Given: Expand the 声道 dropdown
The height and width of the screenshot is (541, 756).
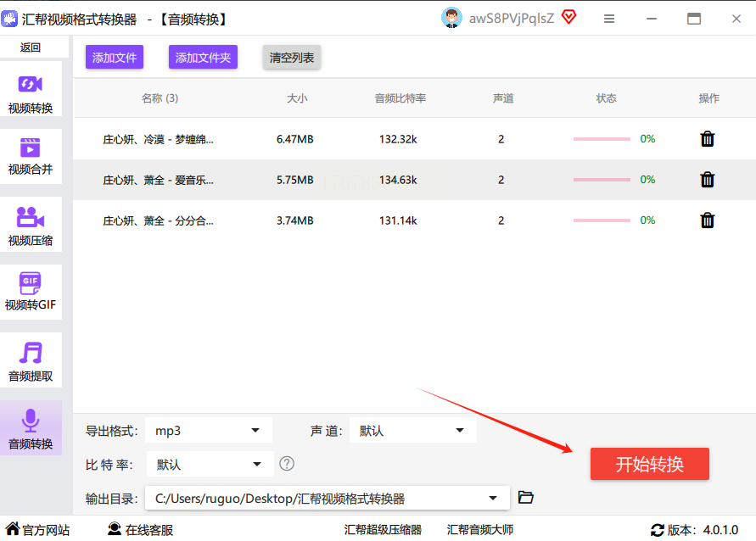Looking at the screenshot, I should 412,431.
